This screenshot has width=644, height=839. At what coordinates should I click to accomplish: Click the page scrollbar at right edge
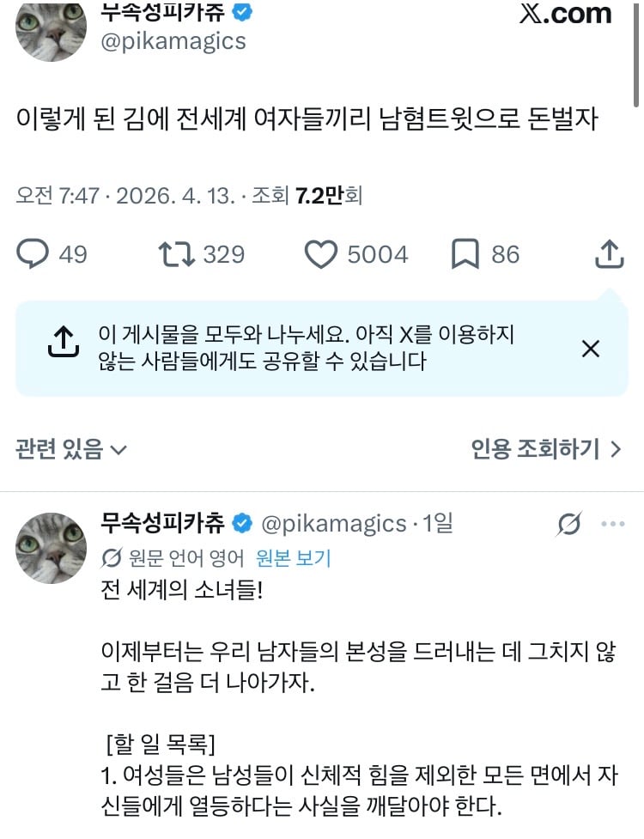636,53
